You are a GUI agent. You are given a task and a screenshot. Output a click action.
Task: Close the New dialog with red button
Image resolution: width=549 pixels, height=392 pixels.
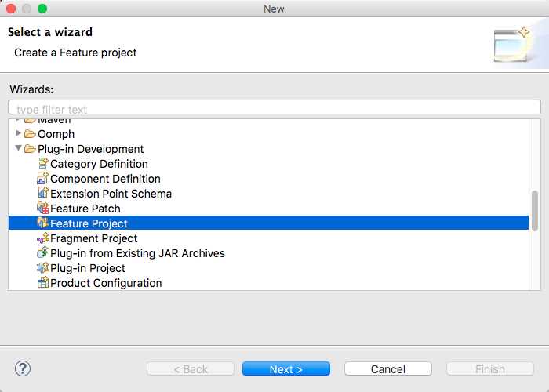click(x=10, y=9)
